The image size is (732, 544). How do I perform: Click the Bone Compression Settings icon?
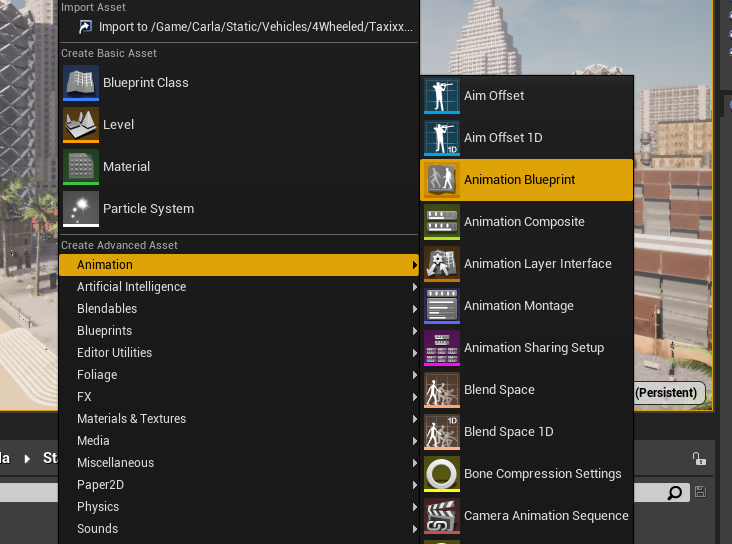442,474
